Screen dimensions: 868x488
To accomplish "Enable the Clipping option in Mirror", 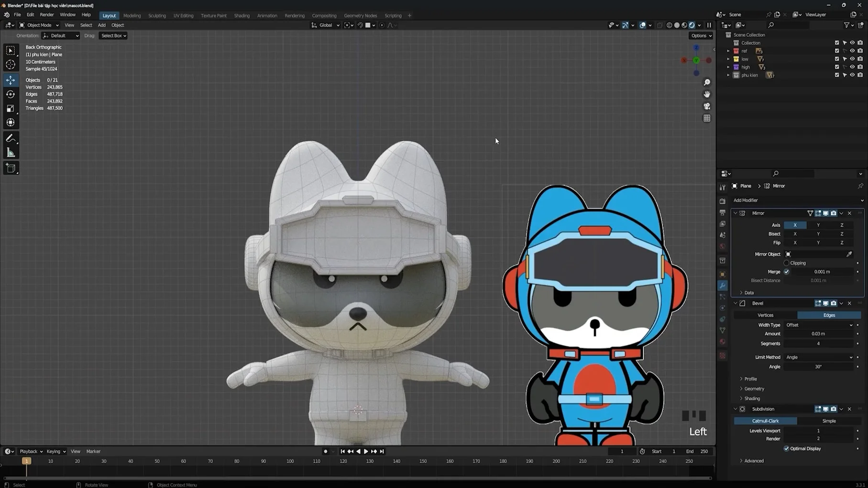I will click(786, 263).
